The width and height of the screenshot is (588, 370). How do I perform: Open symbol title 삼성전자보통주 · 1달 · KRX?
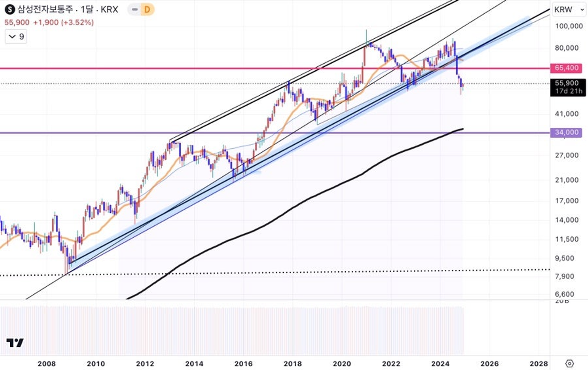(x=68, y=9)
